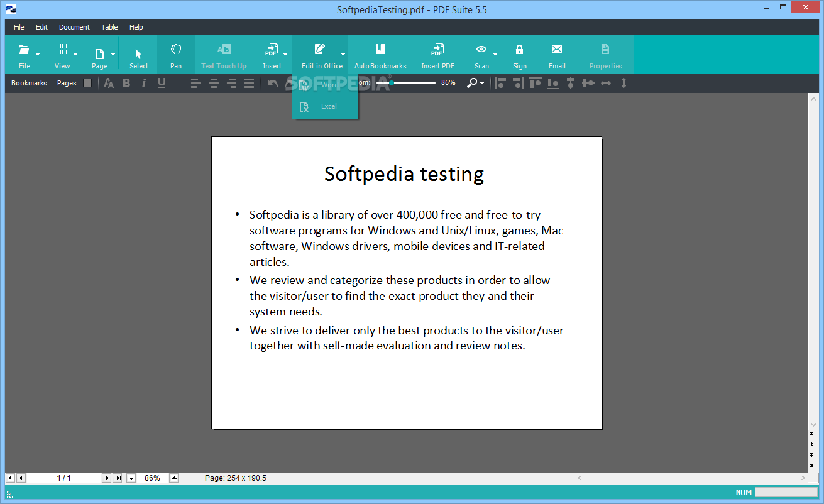Center objects on vertical axis icon
Screen dimensions: 824x504
(x=571, y=83)
